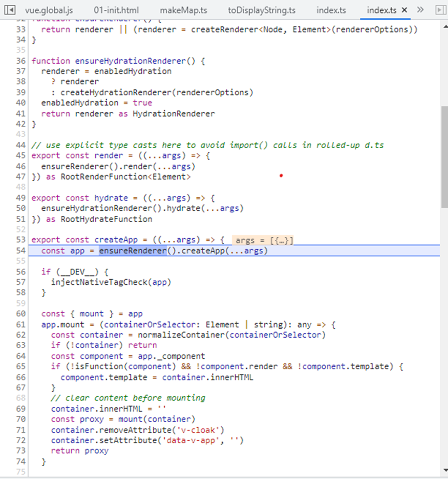The height and width of the screenshot is (479, 448).
Task: Click the 'use explicit type casts' comment line
Action: (208, 145)
